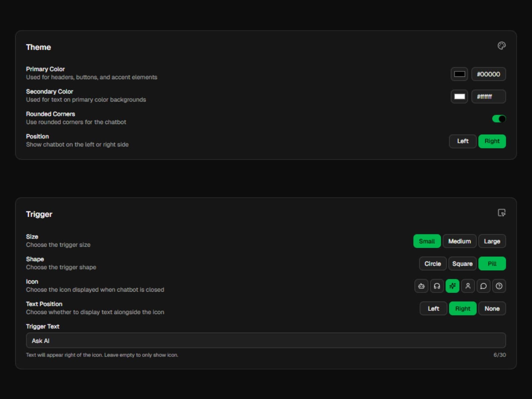Viewport: 532px width, 399px height.
Task: Select the question mark trigger icon
Action: [499, 286]
